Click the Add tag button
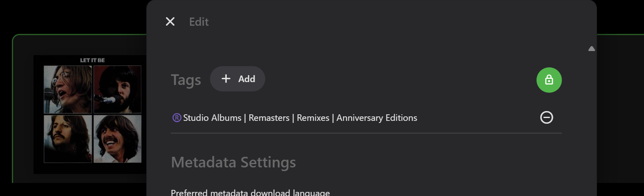This screenshot has height=196, width=644. (237, 79)
